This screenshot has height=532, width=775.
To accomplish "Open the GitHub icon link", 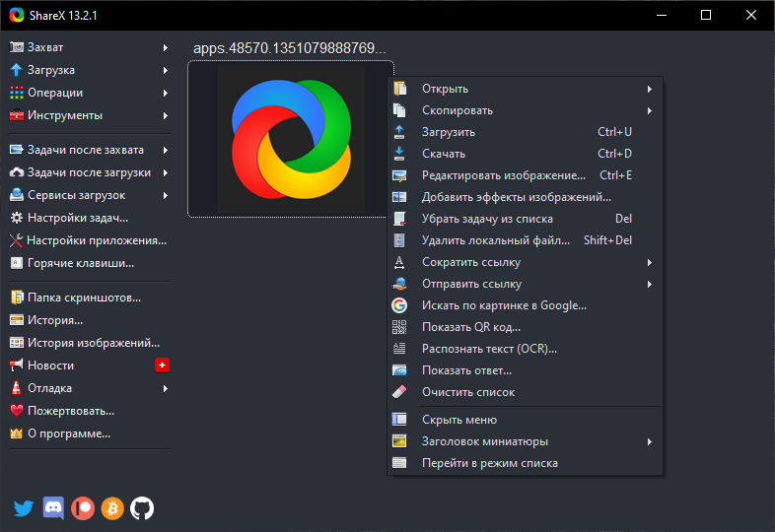I will 142,508.
